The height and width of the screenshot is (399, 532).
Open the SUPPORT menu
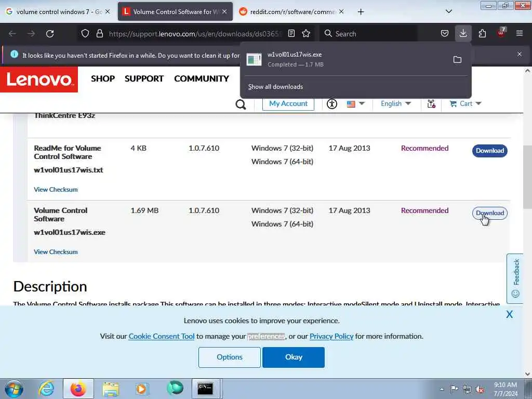[x=144, y=79]
